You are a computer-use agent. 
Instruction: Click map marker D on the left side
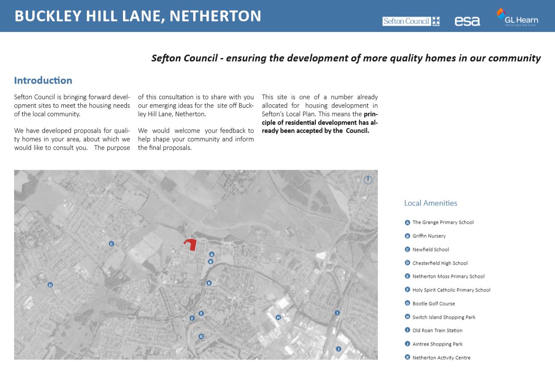[x=50, y=285]
